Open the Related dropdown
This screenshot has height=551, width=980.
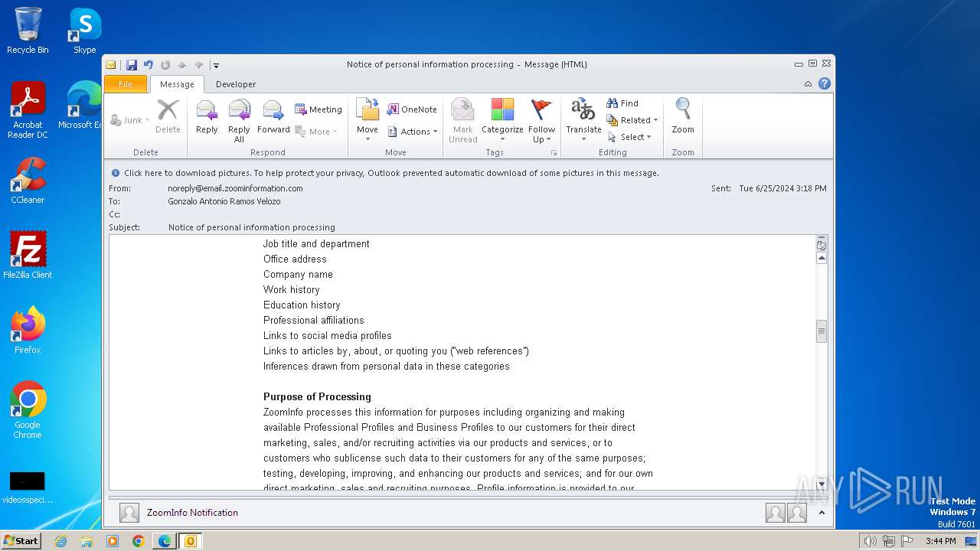632,120
